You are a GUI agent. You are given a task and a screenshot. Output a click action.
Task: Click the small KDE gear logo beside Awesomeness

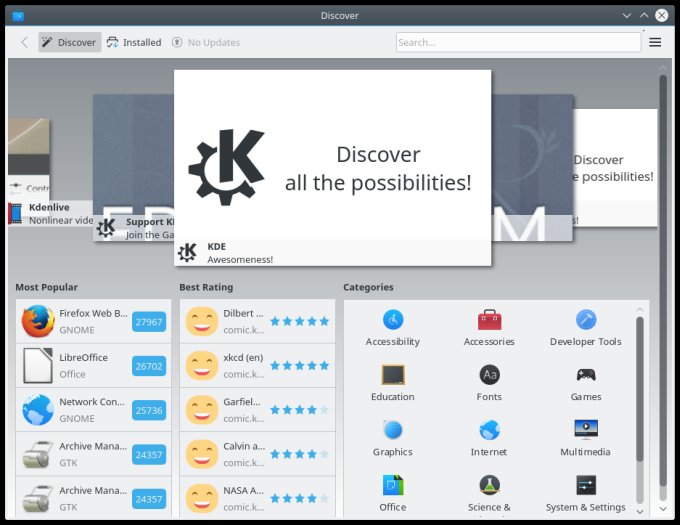(187, 252)
